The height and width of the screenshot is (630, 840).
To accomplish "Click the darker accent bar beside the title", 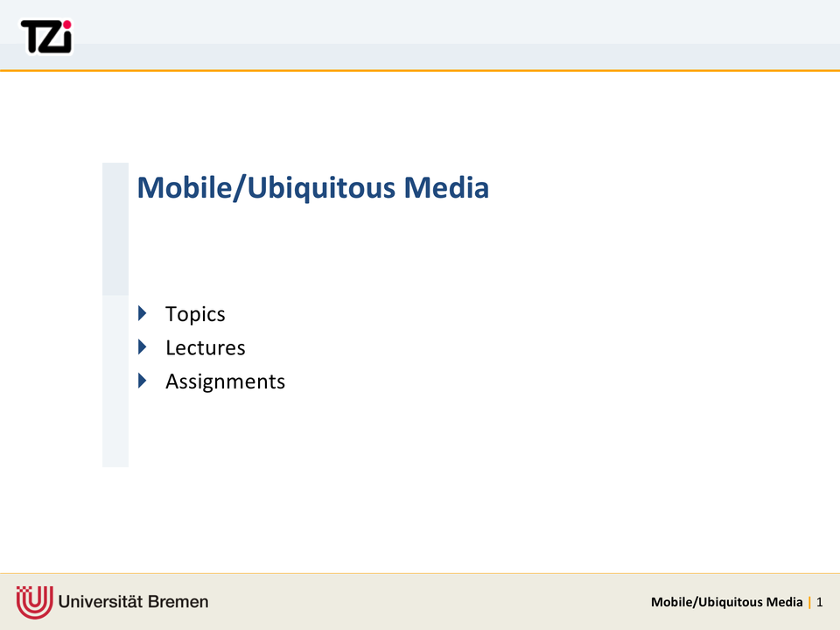I will 115,228.
